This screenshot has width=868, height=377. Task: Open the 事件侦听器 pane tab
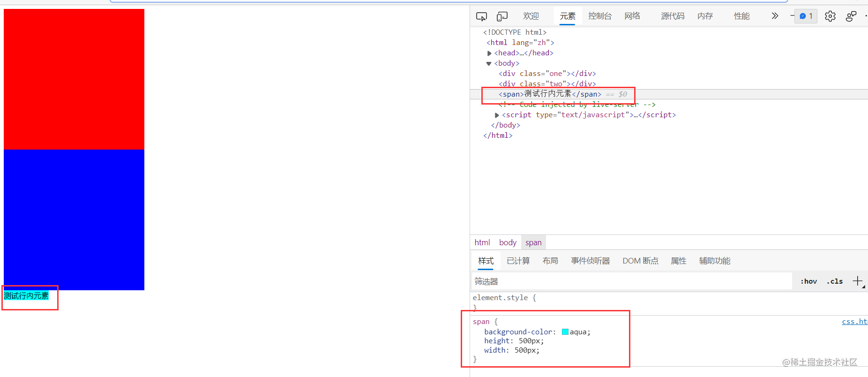(x=591, y=261)
